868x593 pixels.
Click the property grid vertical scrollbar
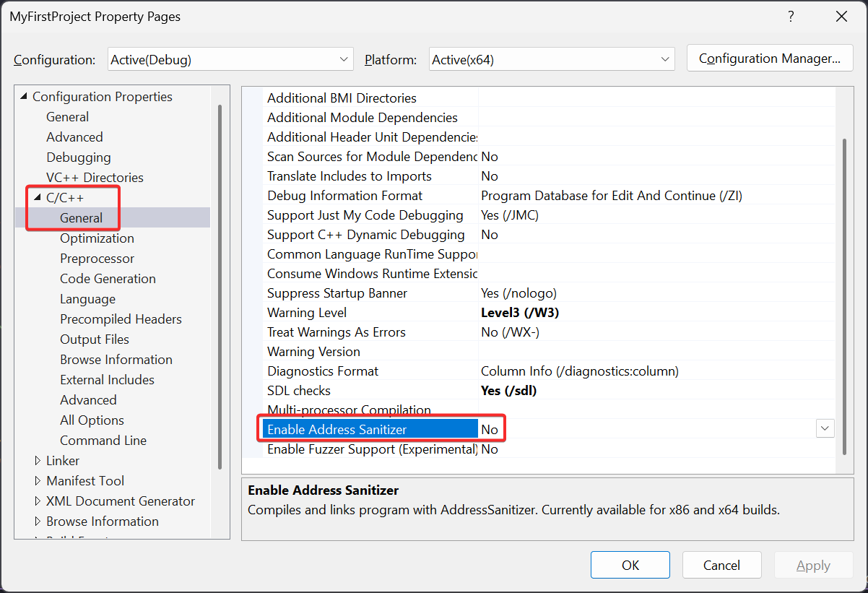(843, 296)
